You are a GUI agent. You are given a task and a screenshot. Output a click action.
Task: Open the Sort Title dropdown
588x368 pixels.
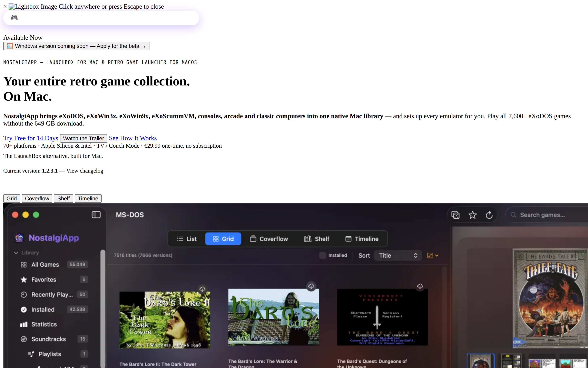click(x=398, y=255)
